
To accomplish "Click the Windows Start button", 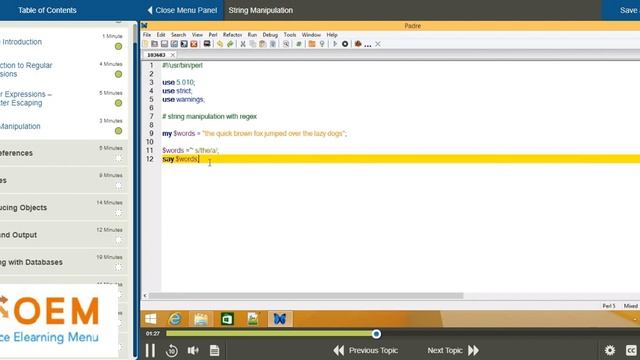I will pyautogui.click(x=151, y=319).
